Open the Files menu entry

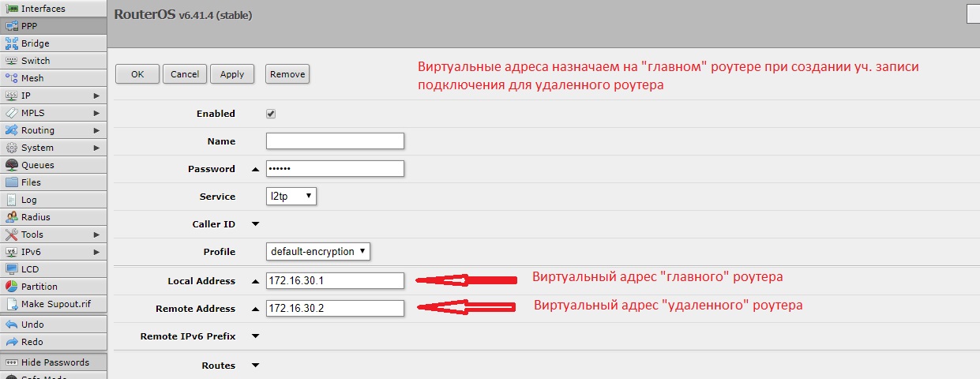pos(53,182)
